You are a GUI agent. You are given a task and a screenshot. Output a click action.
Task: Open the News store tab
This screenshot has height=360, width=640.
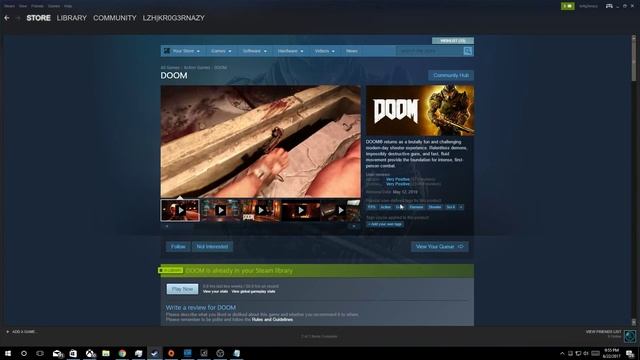coord(352,51)
